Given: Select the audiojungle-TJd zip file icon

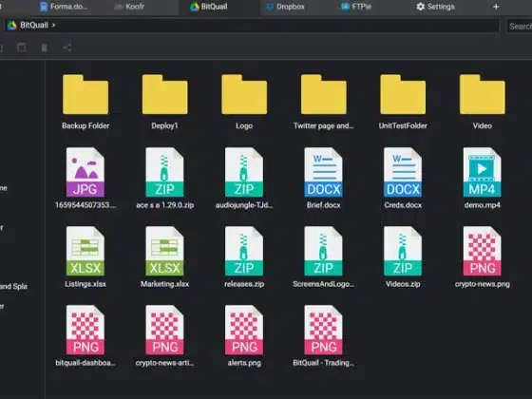Looking at the screenshot, I should (x=244, y=172).
